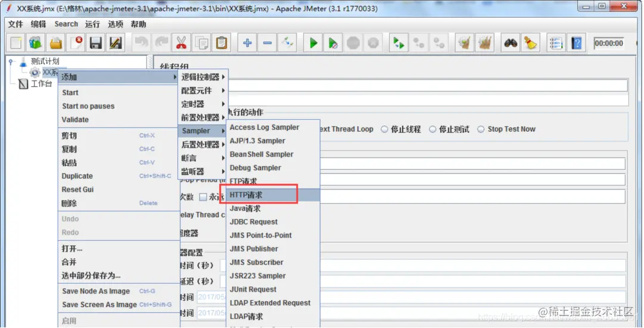Click the Expand All plus icon
The image size is (644, 328).
coord(247,43)
